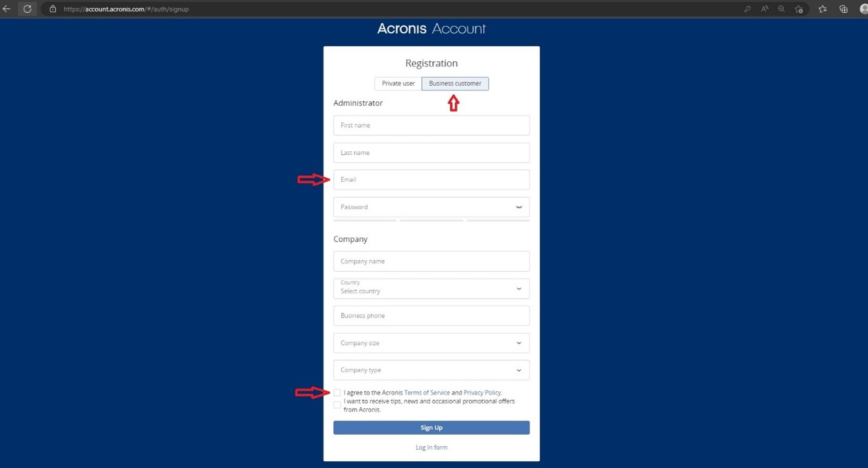Image resolution: width=868 pixels, height=468 pixels.
Task: Show password with the eye toggle
Action: pos(519,207)
